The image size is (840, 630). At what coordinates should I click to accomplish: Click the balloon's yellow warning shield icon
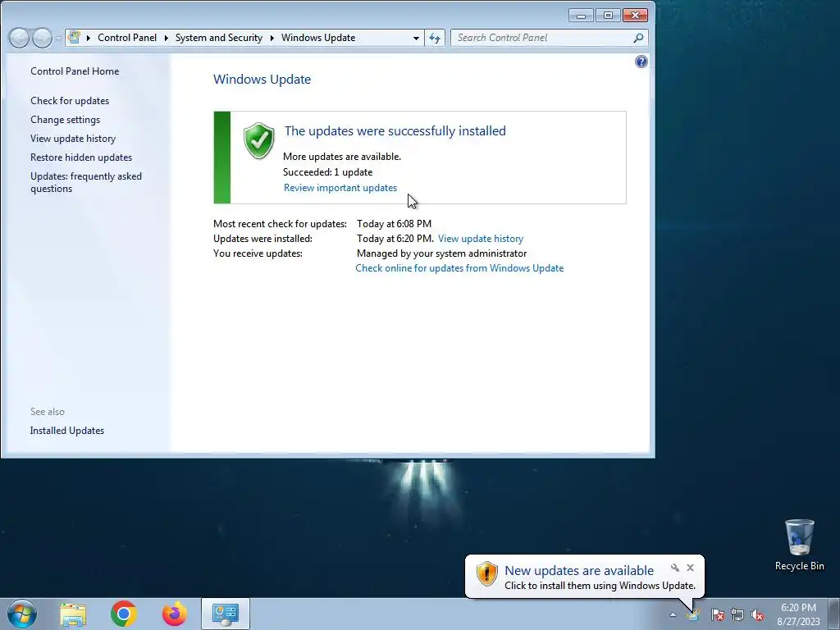pyautogui.click(x=486, y=573)
